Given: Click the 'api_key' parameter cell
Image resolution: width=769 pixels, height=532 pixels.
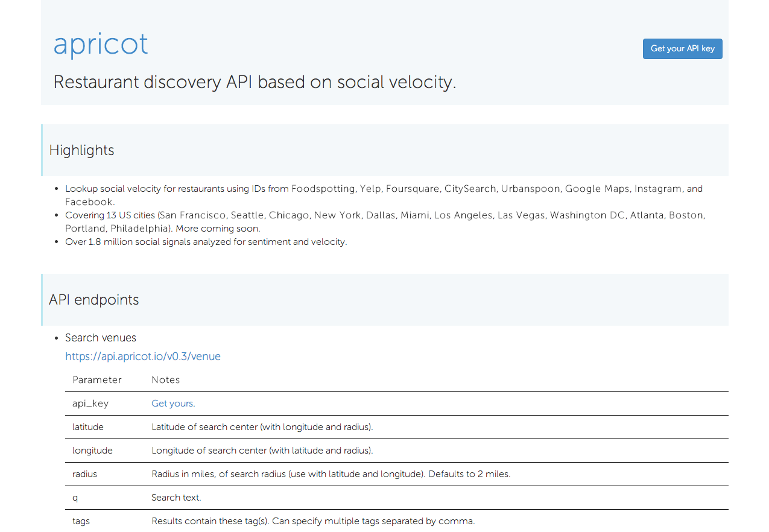Looking at the screenshot, I should click(x=90, y=404).
